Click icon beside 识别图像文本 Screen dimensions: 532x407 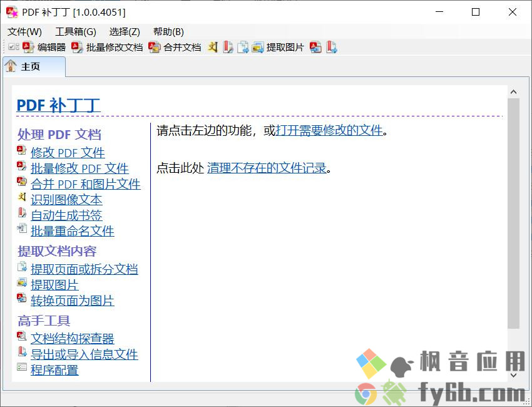(x=22, y=197)
